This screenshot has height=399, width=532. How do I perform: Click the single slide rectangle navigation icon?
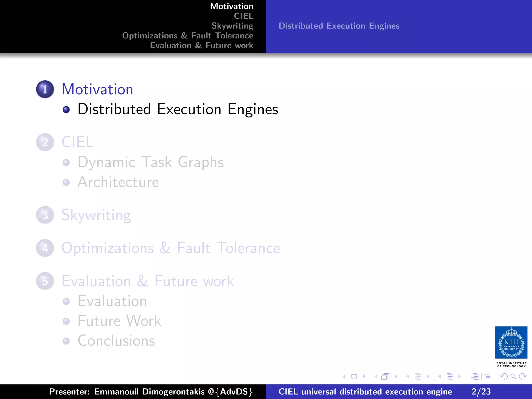pyautogui.click(x=354, y=376)
